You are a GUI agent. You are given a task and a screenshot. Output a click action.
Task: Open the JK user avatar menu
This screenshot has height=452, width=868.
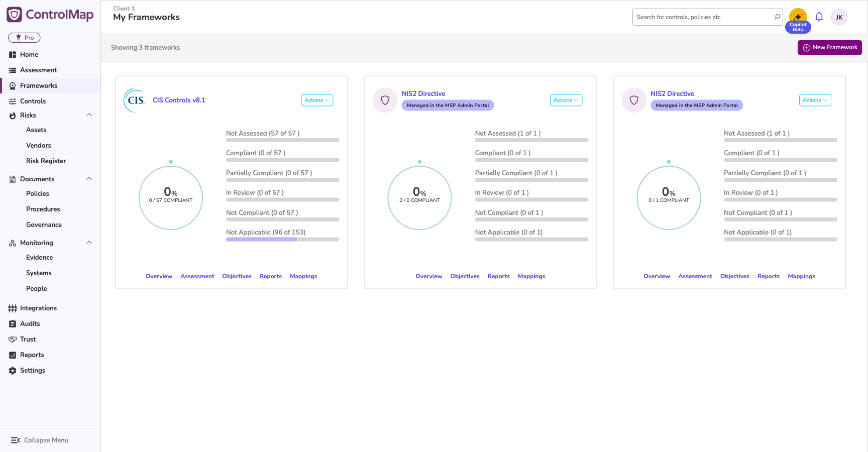click(839, 17)
